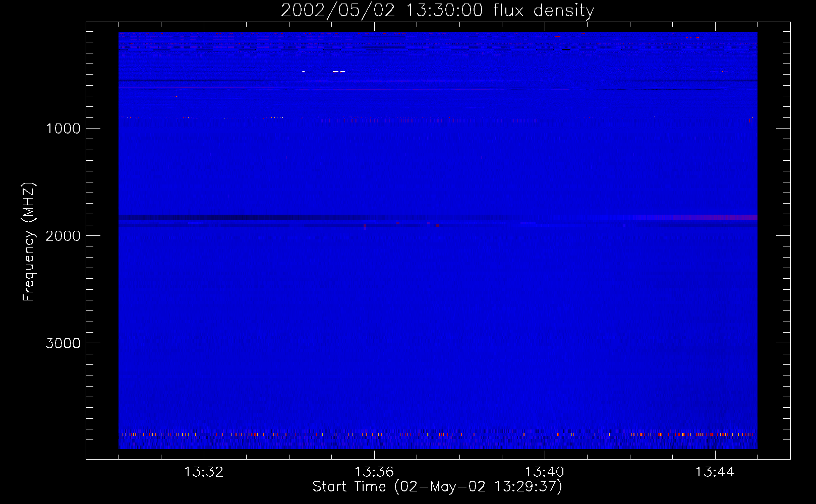Viewport: 816px width, 504px height.
Task: Click the bright white burst near 13:35
Action: [338, 72]
